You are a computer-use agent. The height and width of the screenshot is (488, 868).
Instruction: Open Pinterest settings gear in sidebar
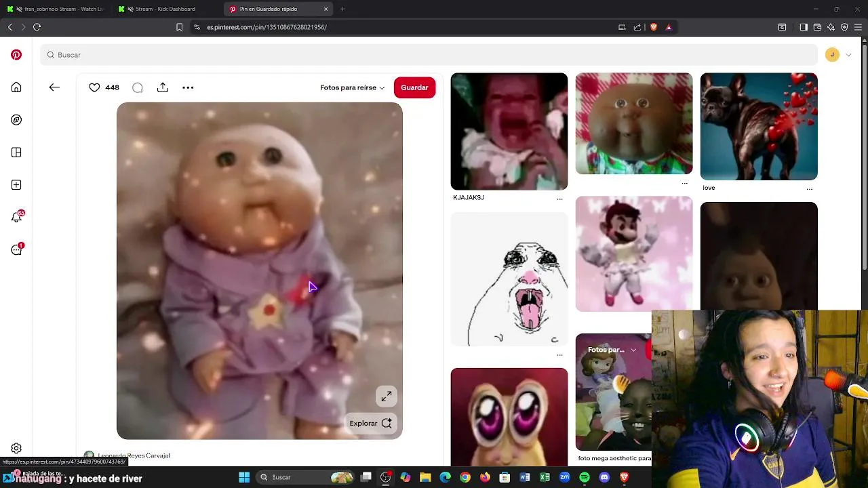click(16, 448)
